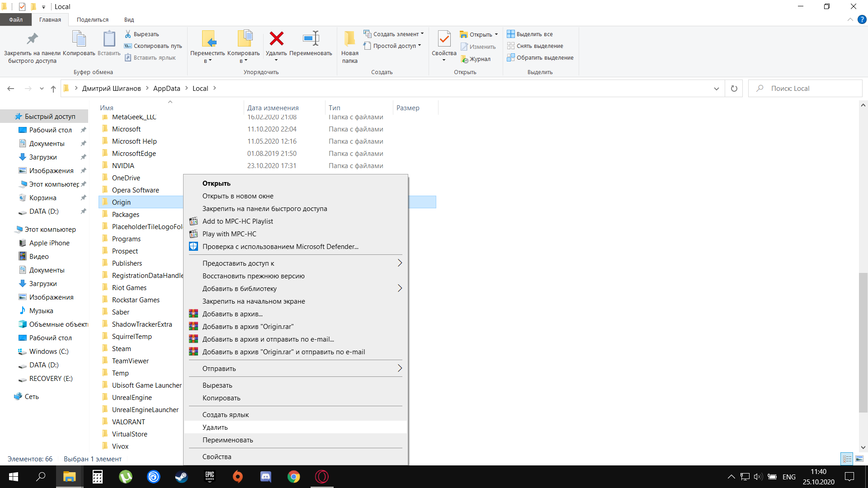Select the Microsoft Help folder
Image resolution: width=868 pixels, height=488 pixels.
[x=134, y=141]
